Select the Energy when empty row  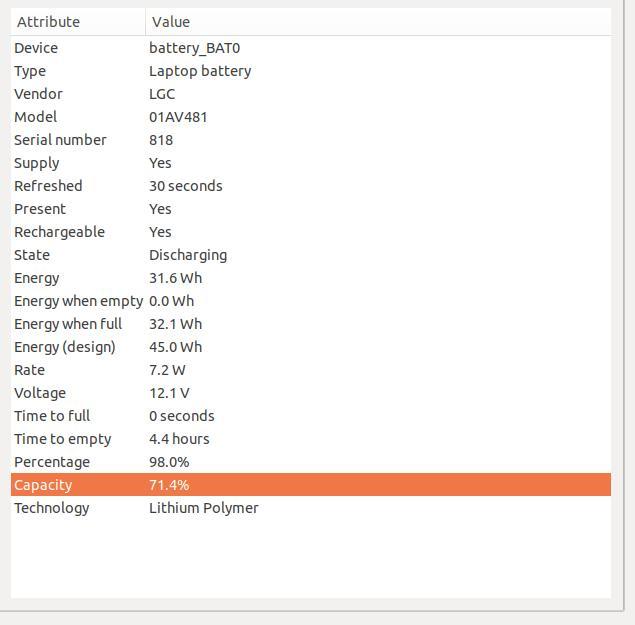(x=311, y=301)
